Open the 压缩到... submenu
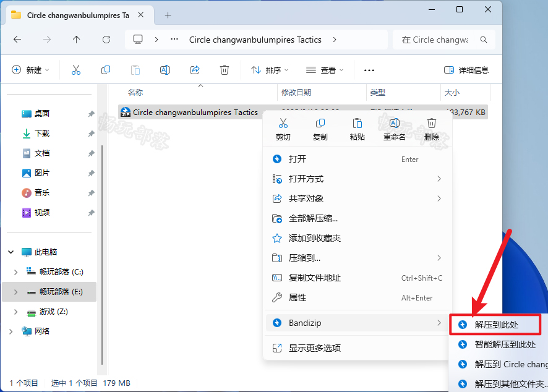 [357, 258]
